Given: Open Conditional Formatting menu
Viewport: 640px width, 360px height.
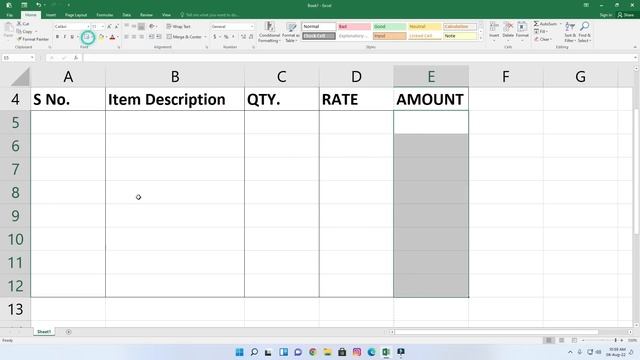Looking at the screenshot, I should tap(269, 32).
